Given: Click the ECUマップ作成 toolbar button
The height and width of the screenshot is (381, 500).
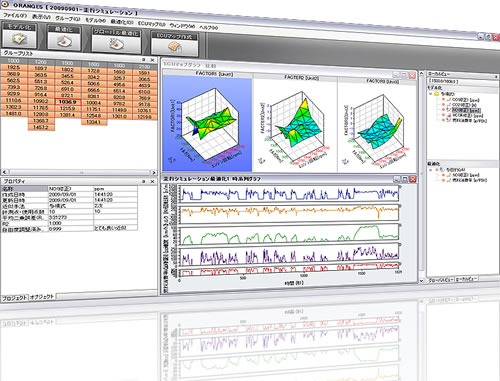Looking at the screenshot, I should coord(175,44).
